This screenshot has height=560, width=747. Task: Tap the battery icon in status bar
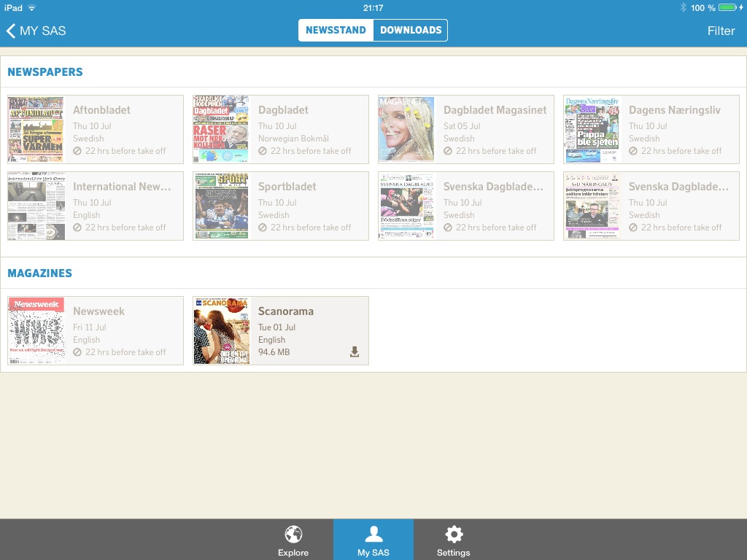coord(727,7)
